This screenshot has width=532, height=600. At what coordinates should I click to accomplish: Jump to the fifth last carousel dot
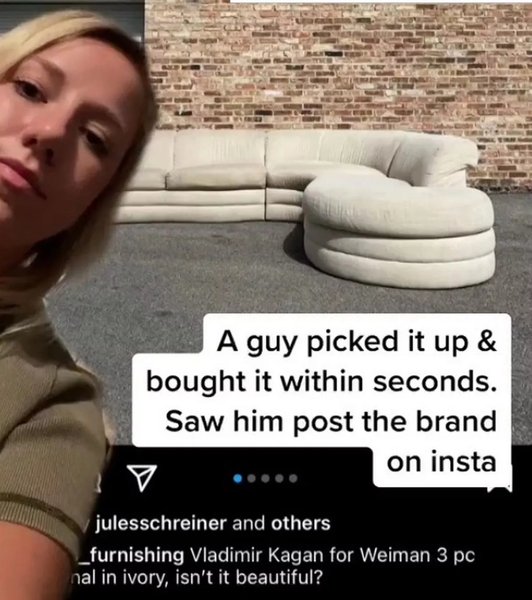pyautogui.click(x=293, y=478)
